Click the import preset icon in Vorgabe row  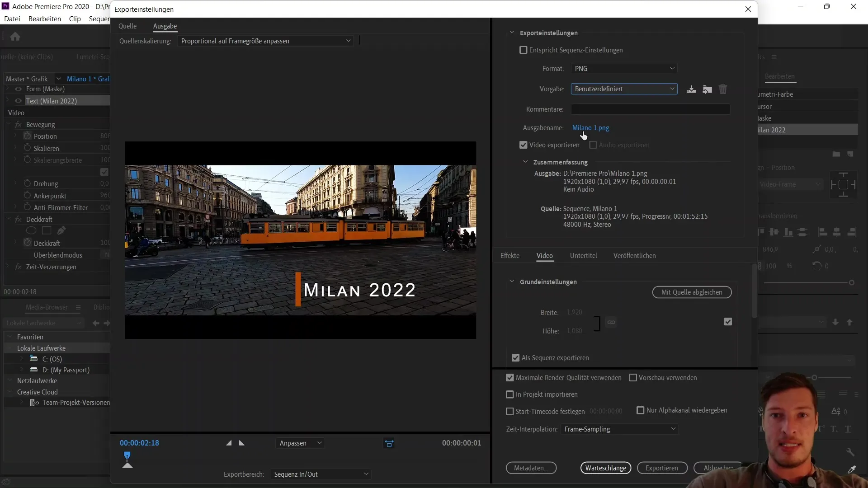coord(707,89)
